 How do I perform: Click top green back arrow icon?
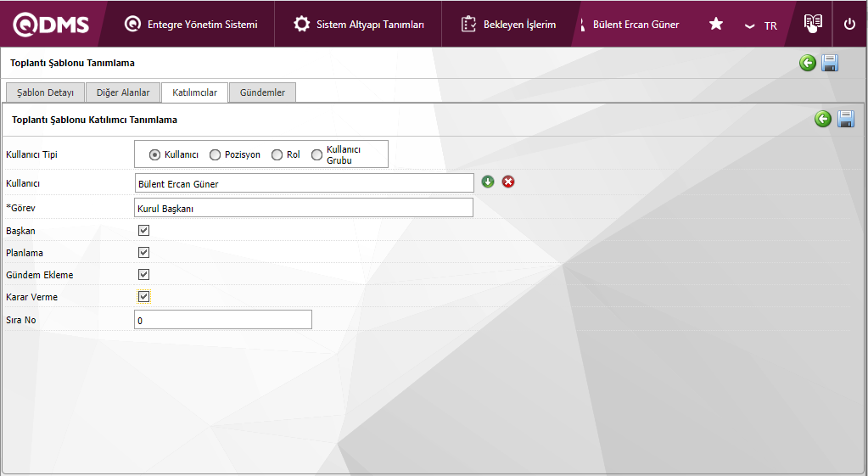808,64
